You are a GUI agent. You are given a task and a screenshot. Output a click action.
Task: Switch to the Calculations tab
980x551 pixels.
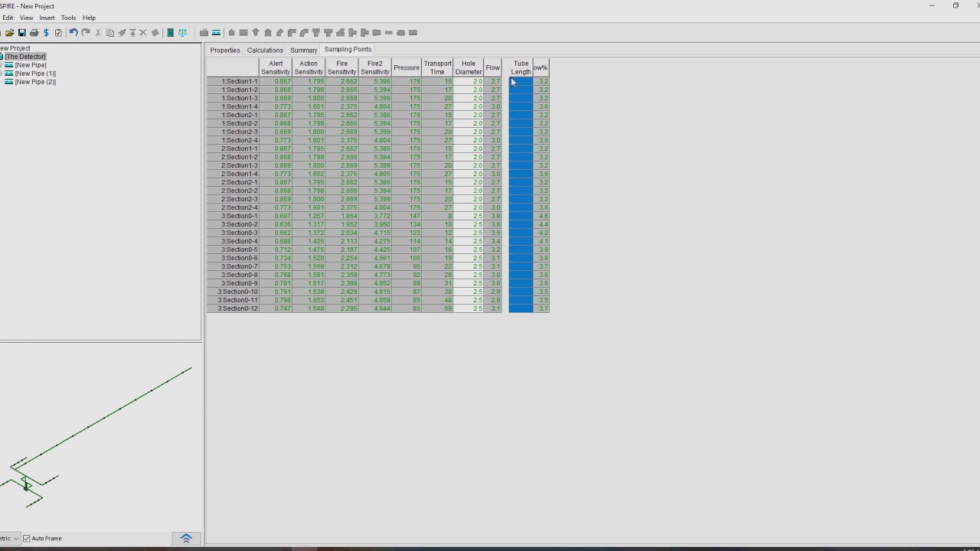click(x=265, y=50)
